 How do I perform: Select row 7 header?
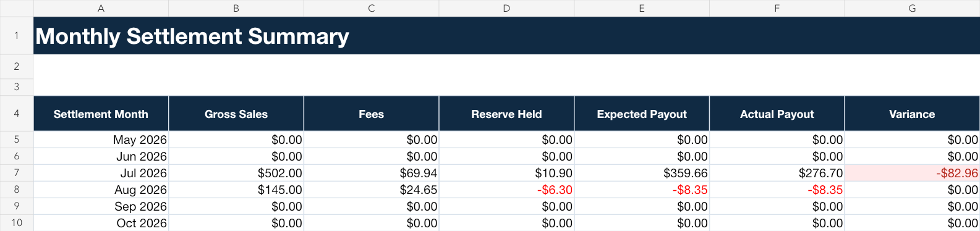coord(17,173)
